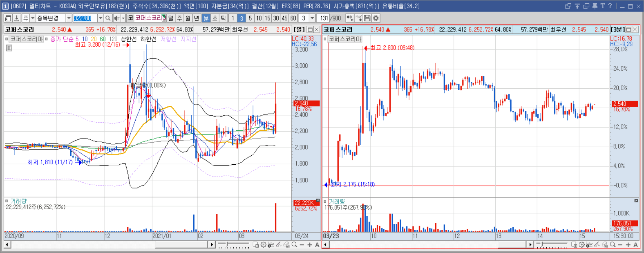Image resolution: width=644 pixels, height=253 pixels.
Task: Click the 최우선 label in daily chart header
Action: click(x=240, y=30)
